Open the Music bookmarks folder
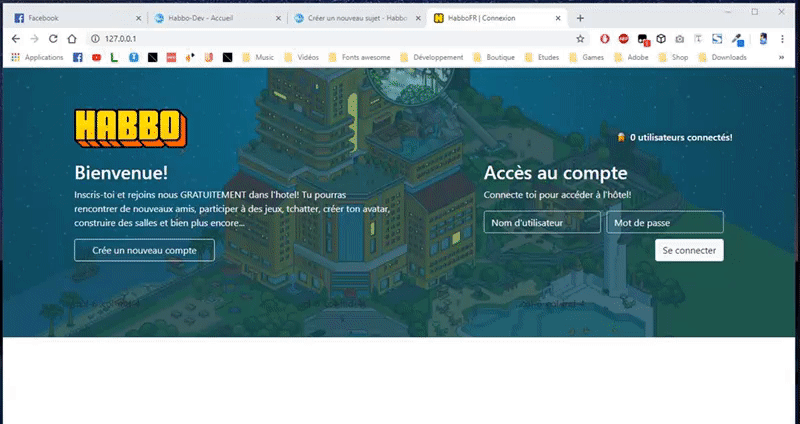Screen dimensions: 800x424 tap(258, 58)
